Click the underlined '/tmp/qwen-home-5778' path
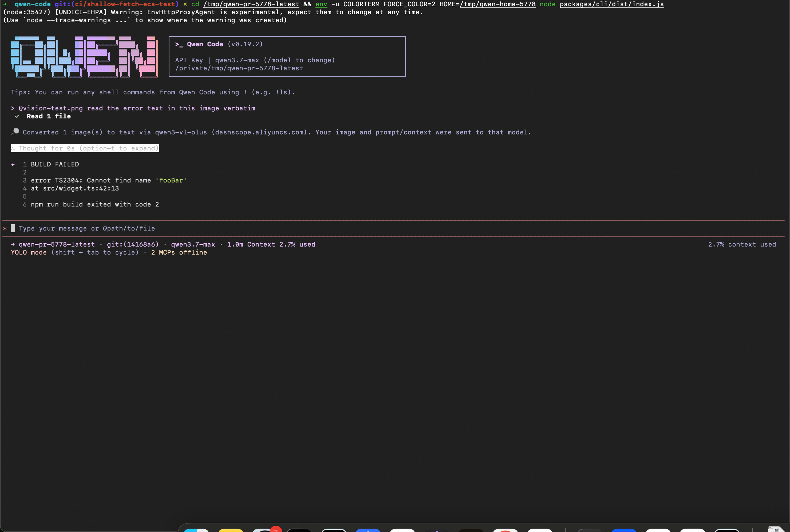 pos(497,4)
